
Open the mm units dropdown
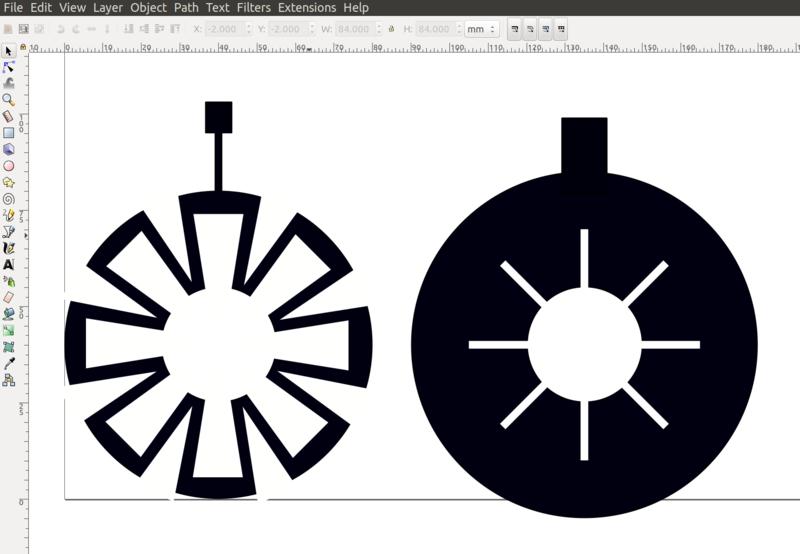point(481,29)
